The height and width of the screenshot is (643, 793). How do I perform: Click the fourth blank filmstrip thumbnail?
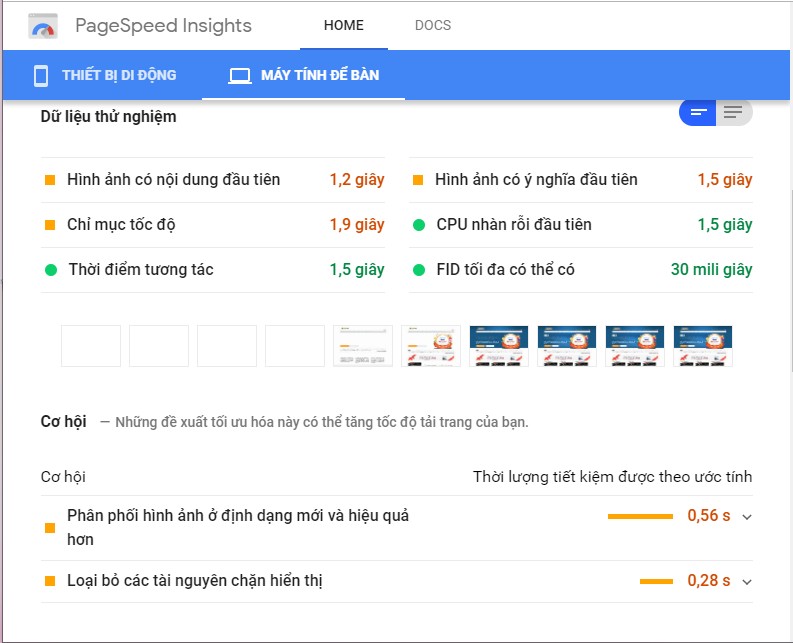pos(295,346)
